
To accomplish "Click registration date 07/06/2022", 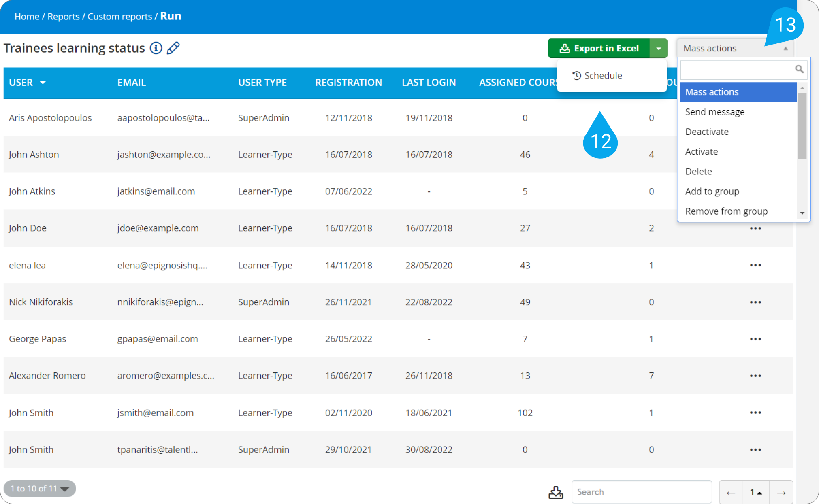I will pos(349,191).
